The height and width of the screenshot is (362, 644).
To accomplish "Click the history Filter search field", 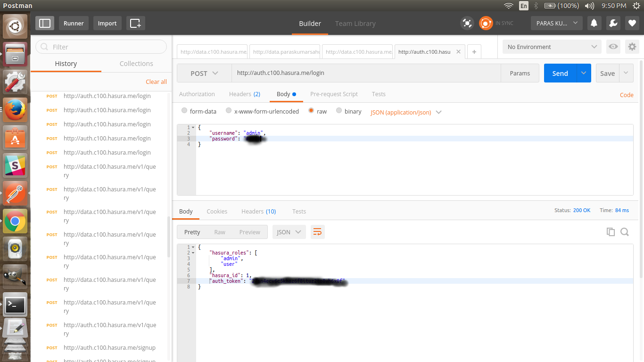I will 101,47.
